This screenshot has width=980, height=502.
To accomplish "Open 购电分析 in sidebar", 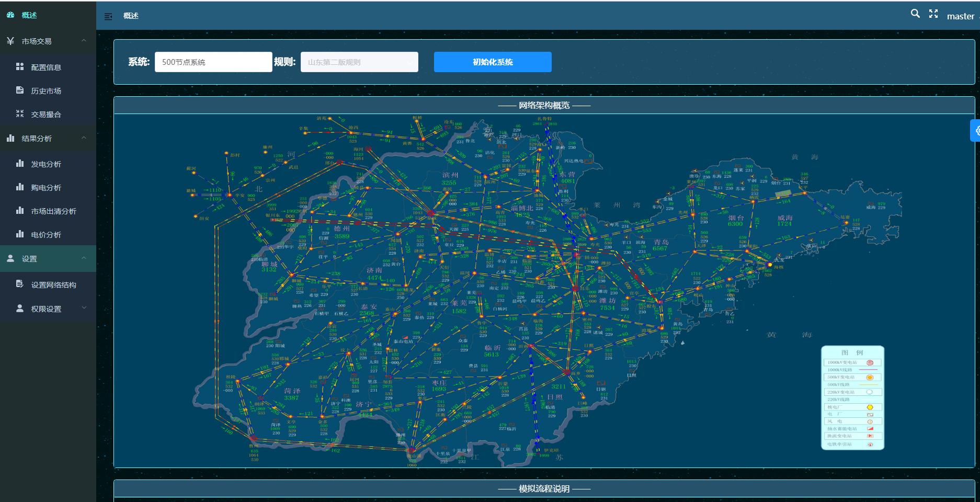I will pos(46,188).
